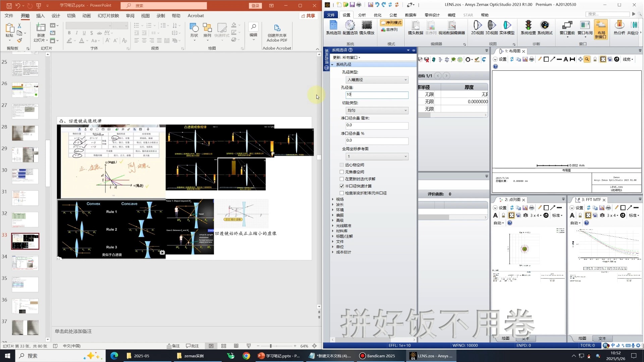The height and width of the screenshot is (362, 644).
Task: Select slide 34 thumbnail
Action: (x=25, y=263)
